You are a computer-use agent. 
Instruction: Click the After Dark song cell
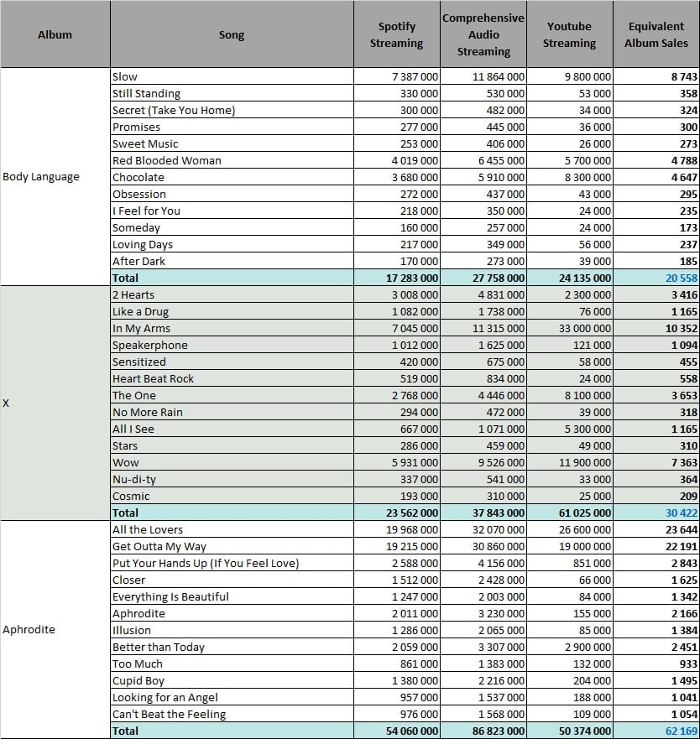pos(232,261)
